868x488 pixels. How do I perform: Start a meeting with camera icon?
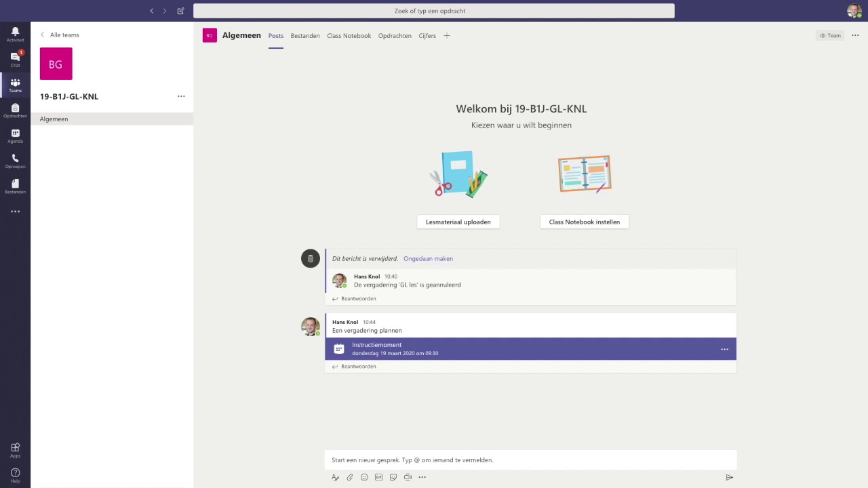(408, 477)
